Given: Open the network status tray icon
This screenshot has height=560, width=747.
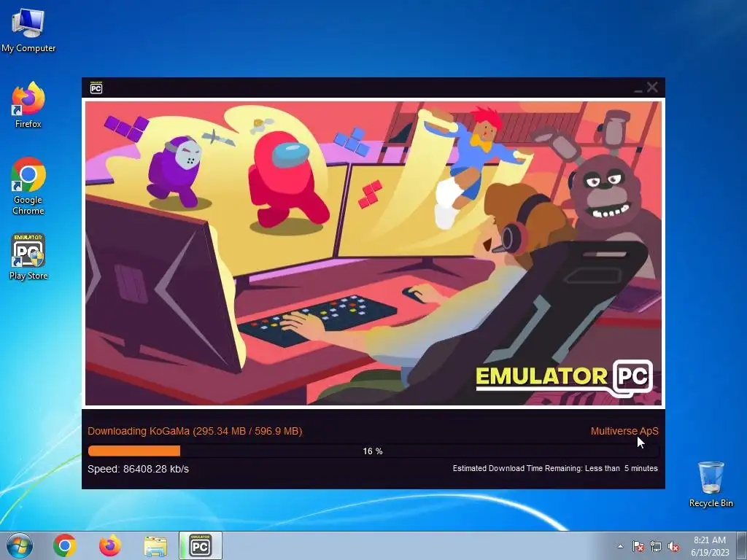Looking at the screenshot, I should (656, 546).
